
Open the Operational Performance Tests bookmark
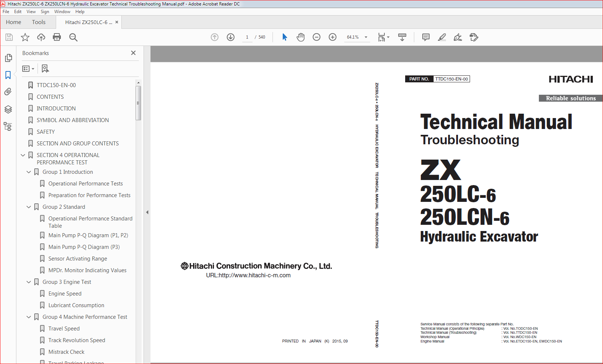pos(86,184)
